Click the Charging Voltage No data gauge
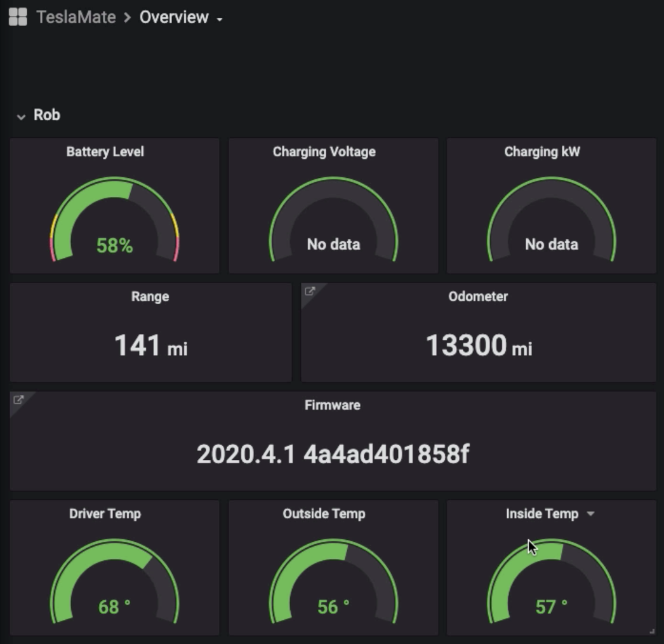 333,219
